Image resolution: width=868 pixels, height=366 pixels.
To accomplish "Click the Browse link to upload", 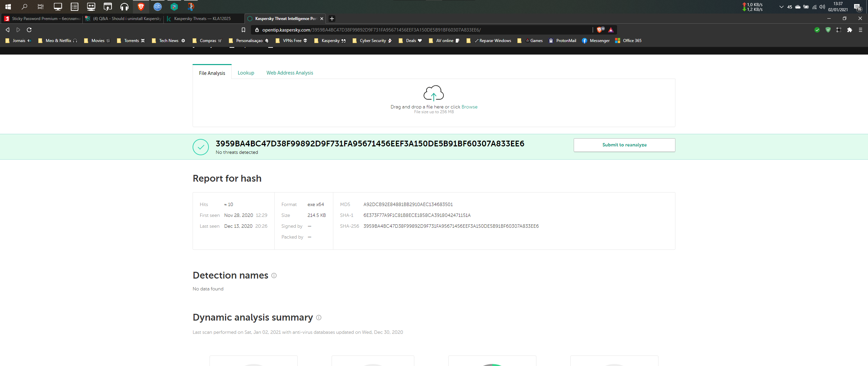I will [x=469, y=107].
